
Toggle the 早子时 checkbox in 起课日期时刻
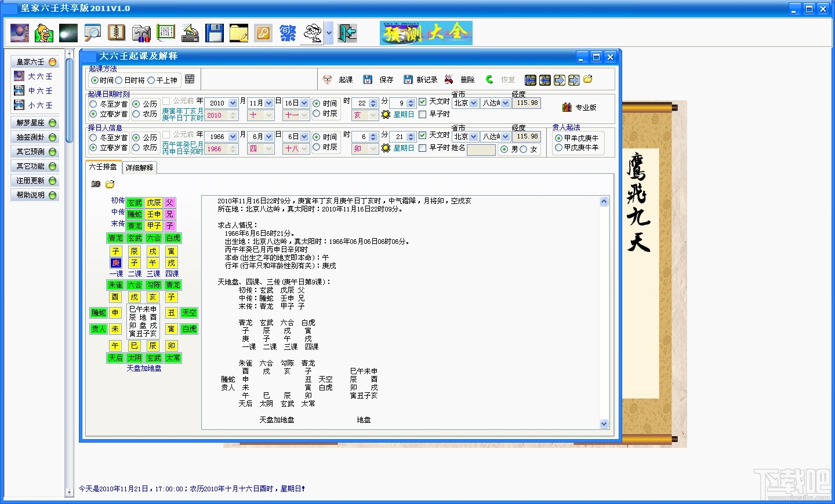(x=435, y=114)
